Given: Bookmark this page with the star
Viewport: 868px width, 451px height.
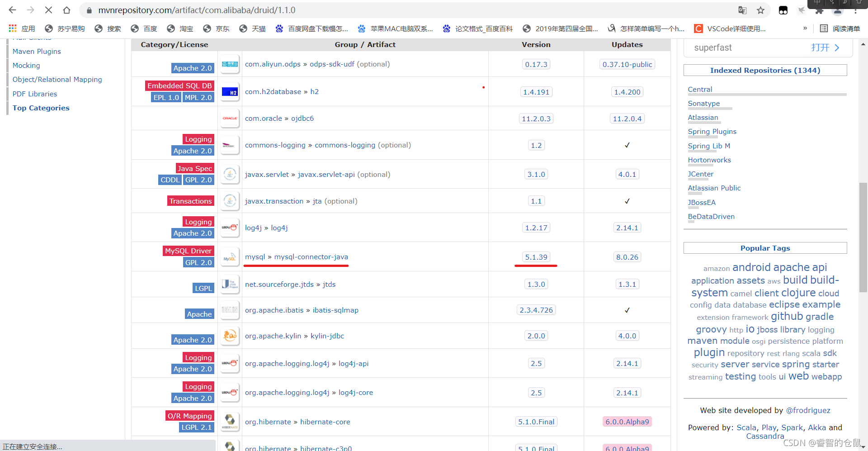Looking at the screenshot, I should coord(761,10).
